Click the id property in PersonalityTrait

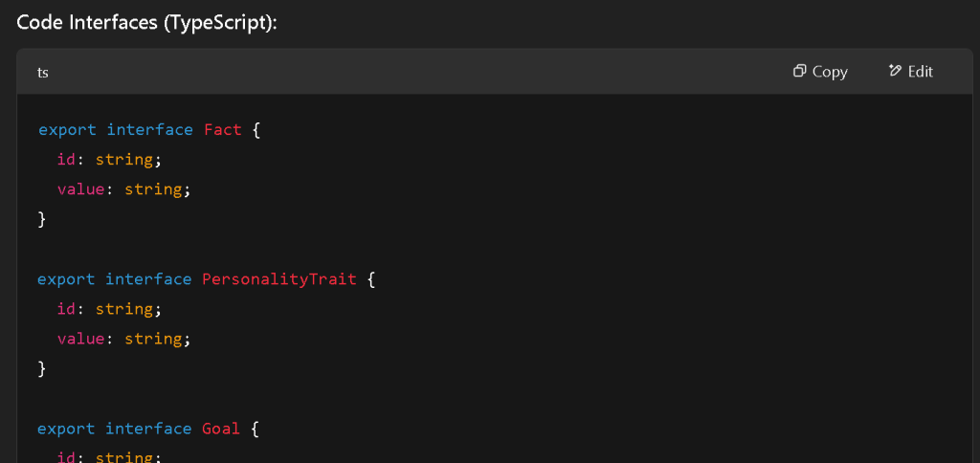coord(66,309)
